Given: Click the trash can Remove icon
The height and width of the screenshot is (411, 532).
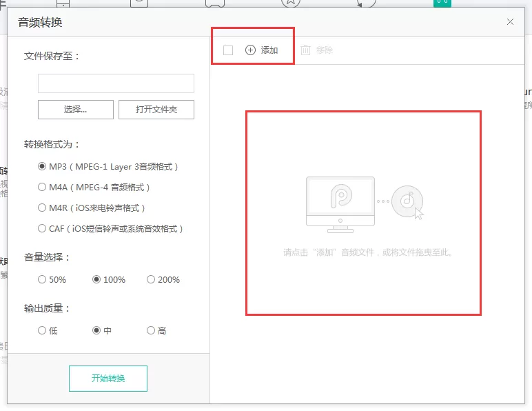Looking at the screenshot, I should 305,50.
